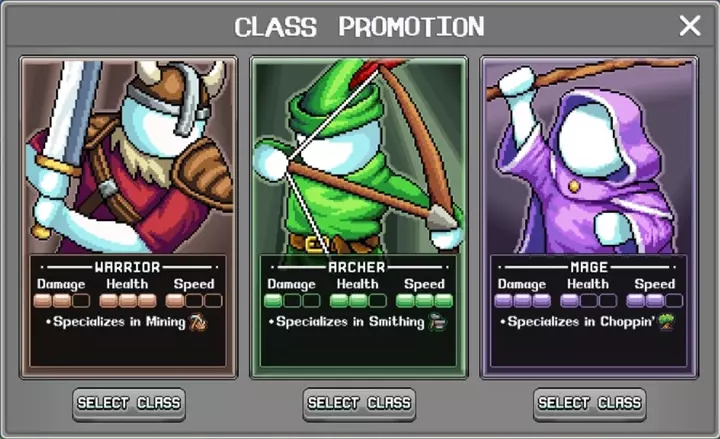
Task: Click the Mage Damage stat bar
Action: tap(523, 301)
